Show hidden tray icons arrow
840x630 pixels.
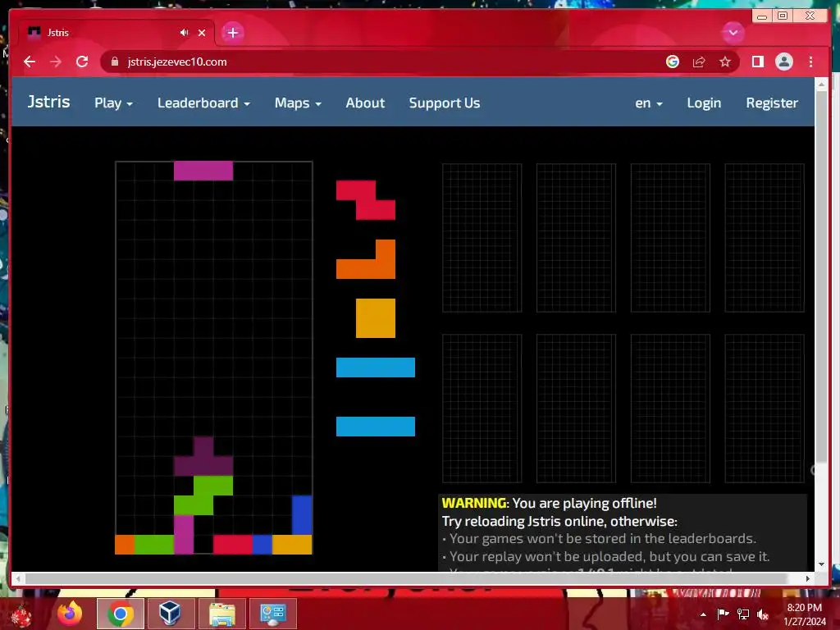point(703,614)
